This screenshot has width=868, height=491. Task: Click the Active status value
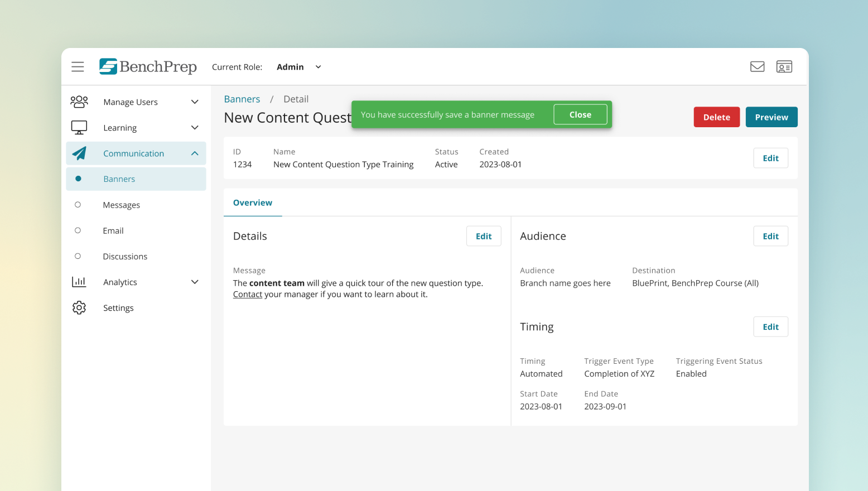[446, 164]
